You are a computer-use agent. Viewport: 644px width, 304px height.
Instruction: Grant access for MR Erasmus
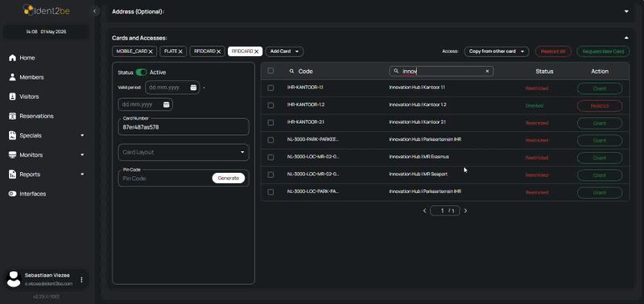600,158
